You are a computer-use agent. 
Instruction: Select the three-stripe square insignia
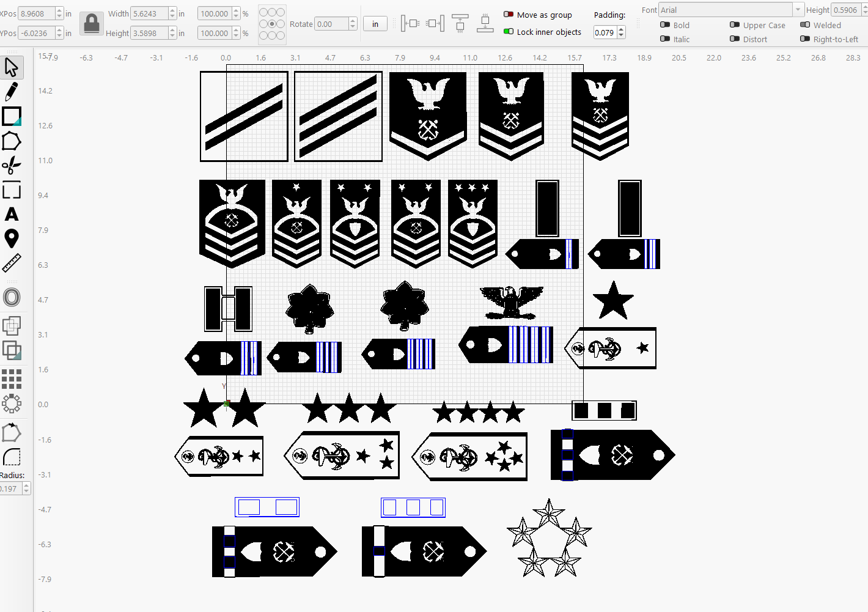338,116
